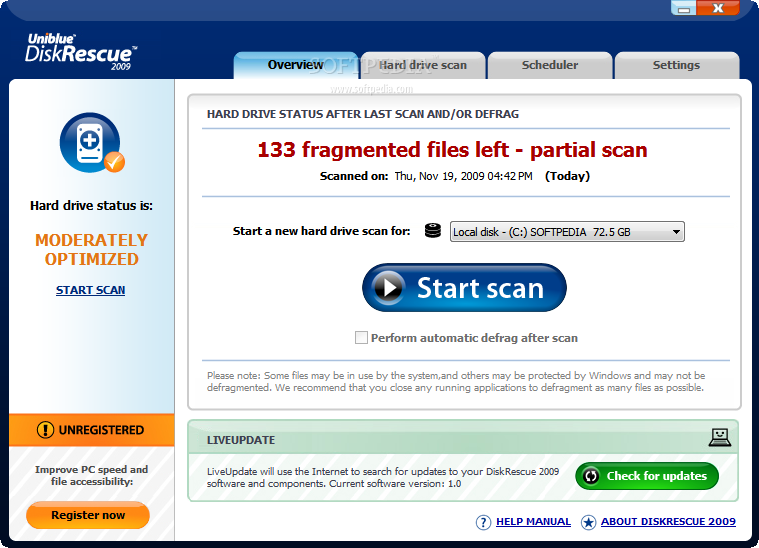
Task: Click the LiveUpdate computer icon
Action: (720, 437)
